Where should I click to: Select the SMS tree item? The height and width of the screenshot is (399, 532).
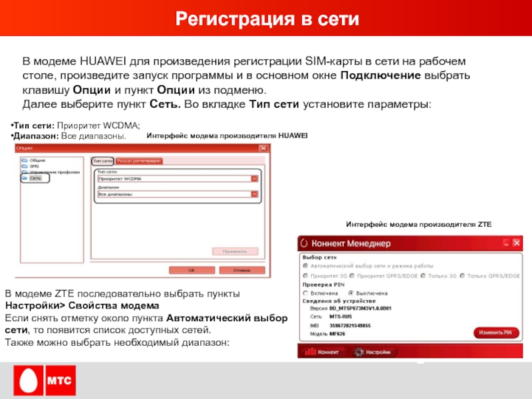pyautogui.click(x=35, y=166)
